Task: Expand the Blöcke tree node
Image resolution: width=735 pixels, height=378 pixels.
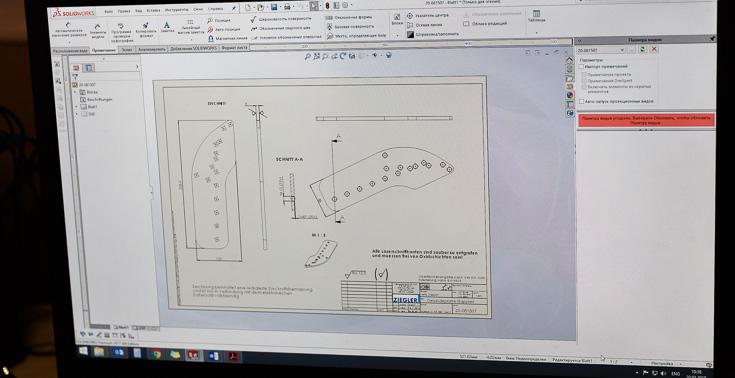Action: point(75,92)
